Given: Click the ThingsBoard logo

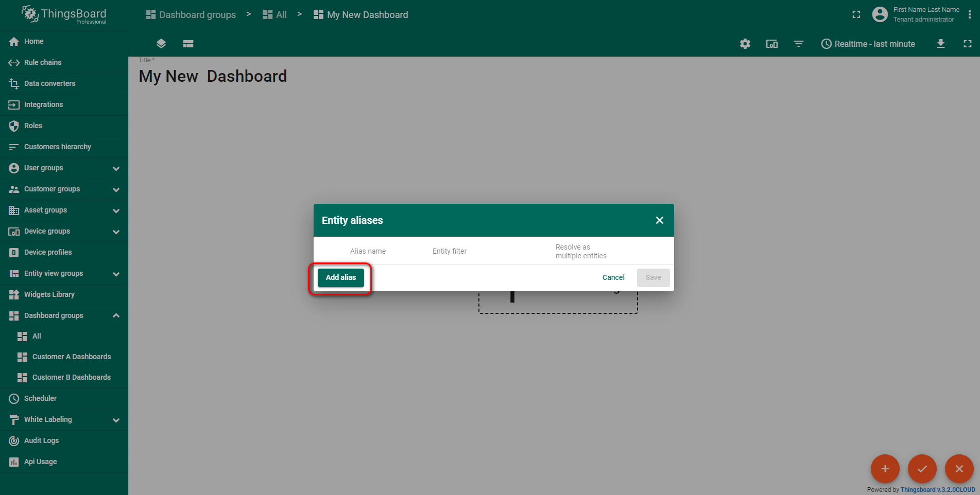Looking at the screenshot, I should pos(64,14).
